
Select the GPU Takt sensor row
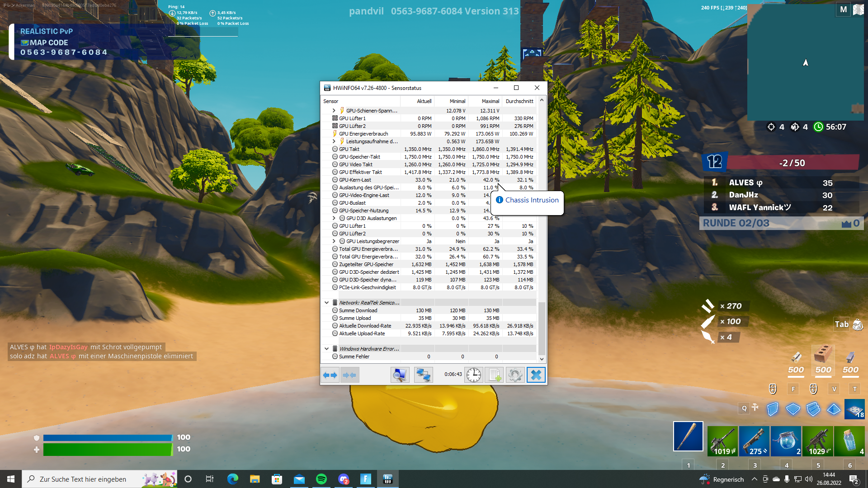point(349,149)
